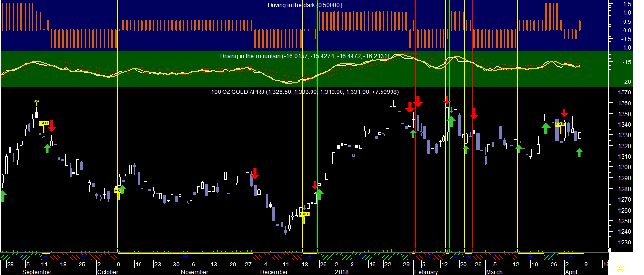Click the September month label

pos(37,272)
